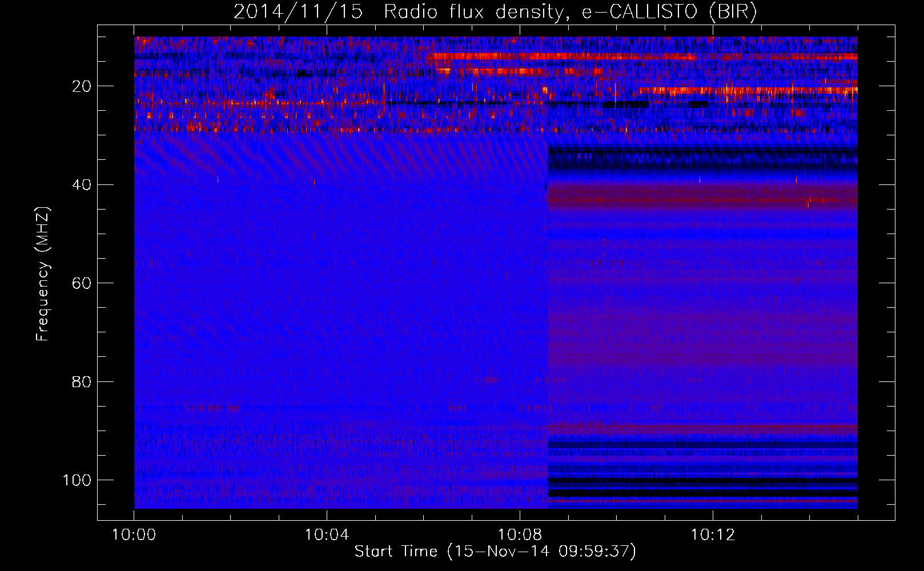Click the 80 MHz frequency tick label
The image size is (924, 571).
coord(82,381)
